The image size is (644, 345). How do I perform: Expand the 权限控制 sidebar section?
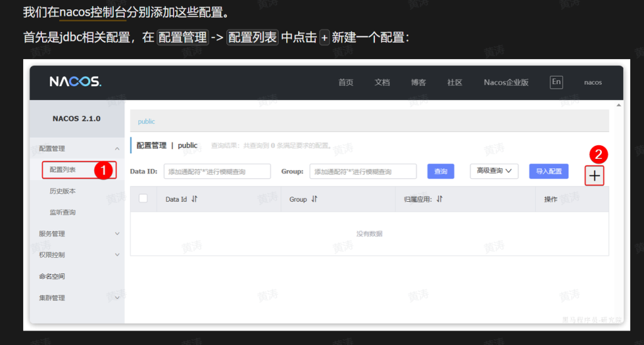pos(117,255)
